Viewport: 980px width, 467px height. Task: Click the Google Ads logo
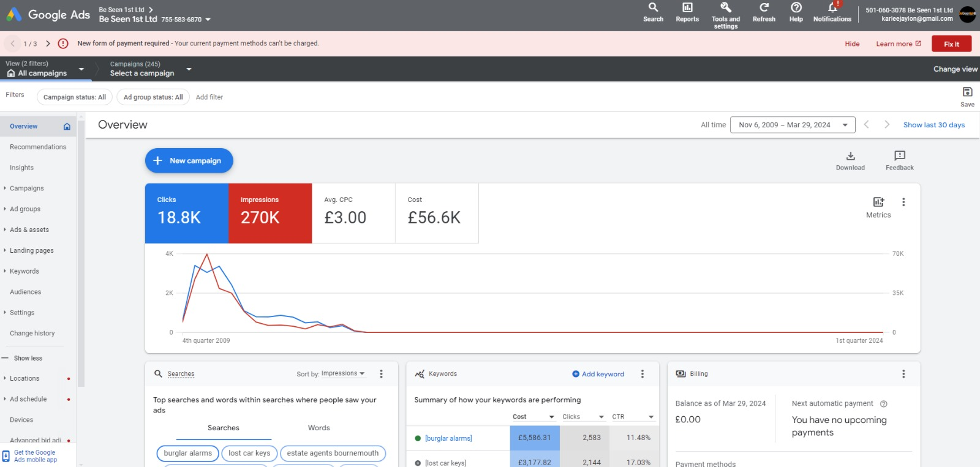click(x=48, y=15)
